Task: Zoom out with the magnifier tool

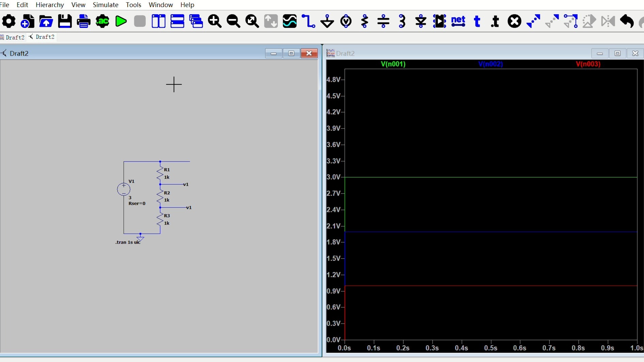Action: coord(234,21)
